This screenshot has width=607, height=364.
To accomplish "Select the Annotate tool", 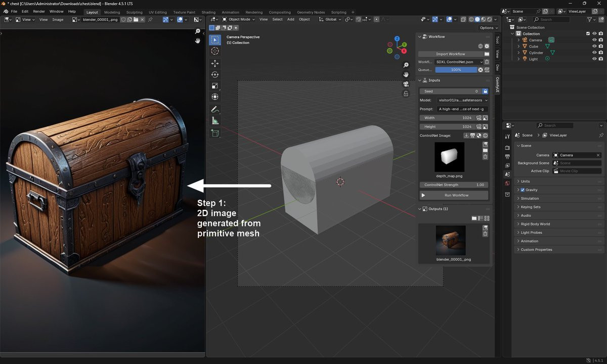I will click(x=215, y=109).
